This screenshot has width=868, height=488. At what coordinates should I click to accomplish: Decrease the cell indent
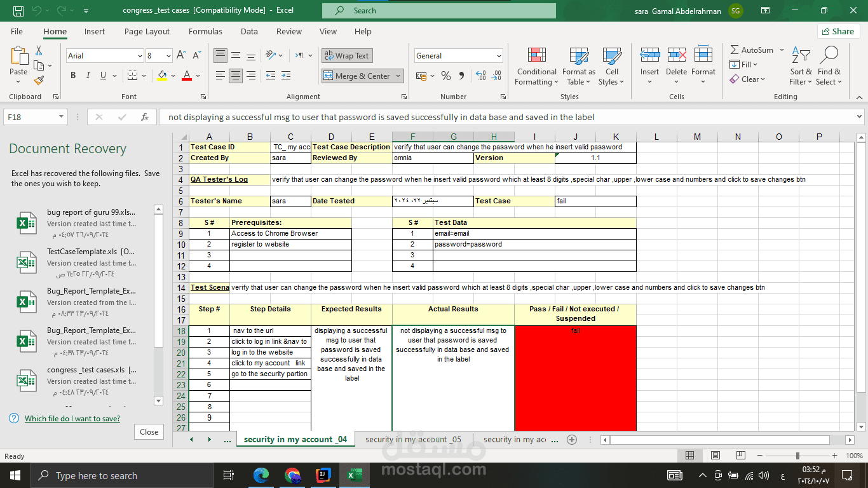click(x=270, y=76)
